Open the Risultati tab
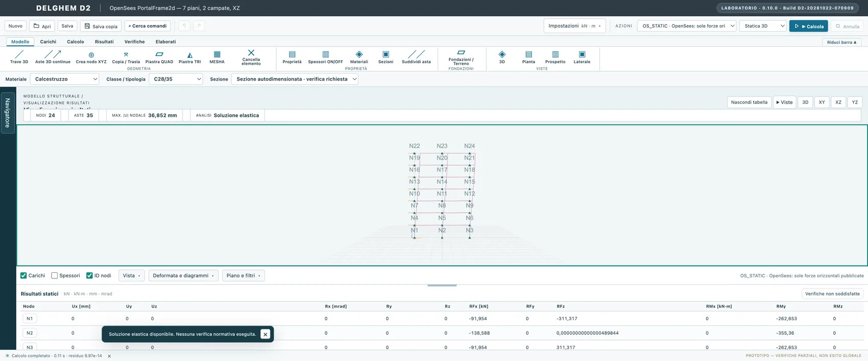 pos(104,42)
